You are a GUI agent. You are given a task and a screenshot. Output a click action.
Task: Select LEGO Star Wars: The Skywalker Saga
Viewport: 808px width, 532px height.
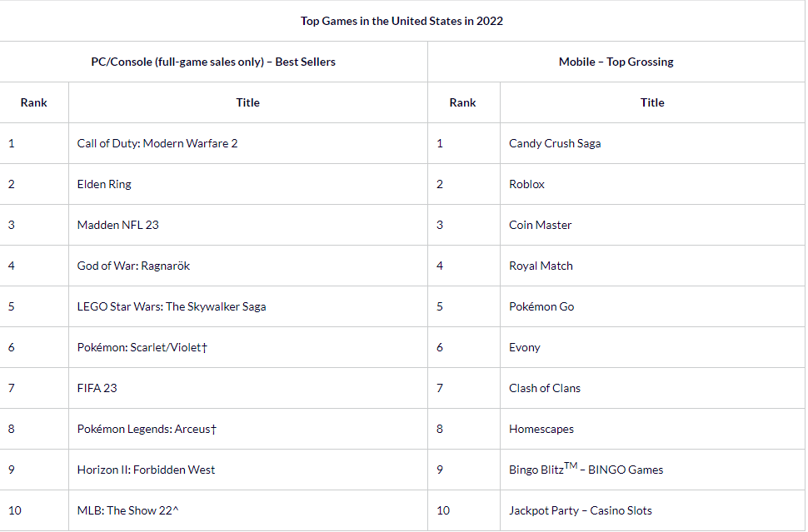(x=172, y=306)
